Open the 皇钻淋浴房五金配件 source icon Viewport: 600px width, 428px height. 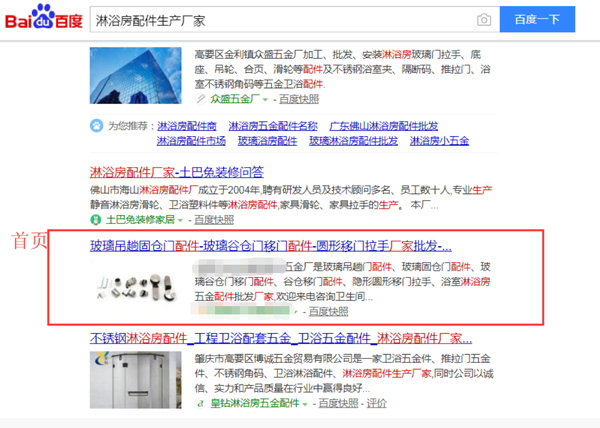coord(200,403)
